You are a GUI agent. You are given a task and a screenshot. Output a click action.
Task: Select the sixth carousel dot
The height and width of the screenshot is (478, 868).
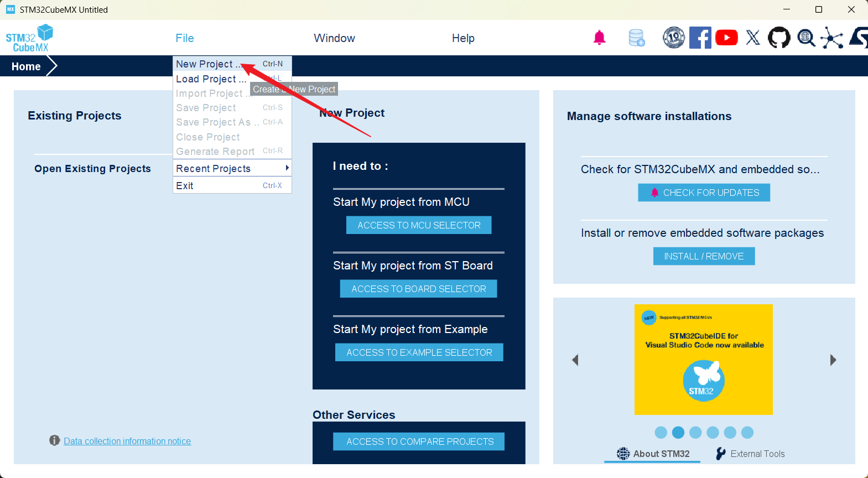(x=747, y=433)
